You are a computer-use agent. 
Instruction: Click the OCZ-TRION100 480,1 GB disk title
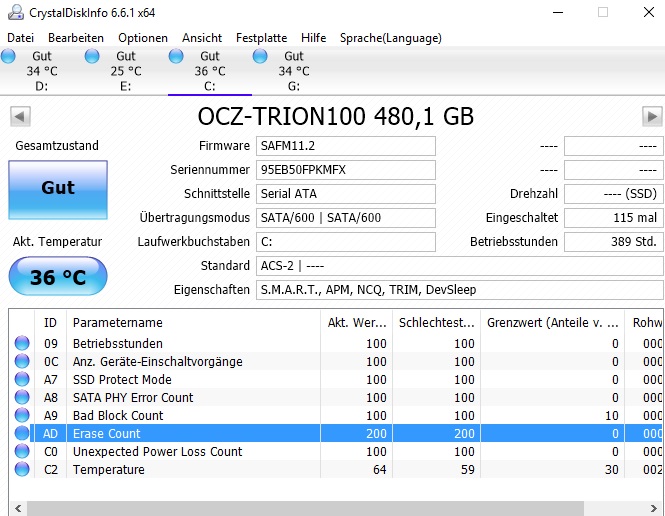click(x=335, y=116)
